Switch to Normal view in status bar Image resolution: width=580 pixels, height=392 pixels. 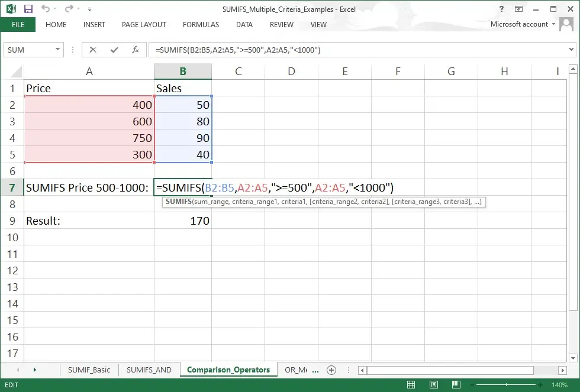411,385
